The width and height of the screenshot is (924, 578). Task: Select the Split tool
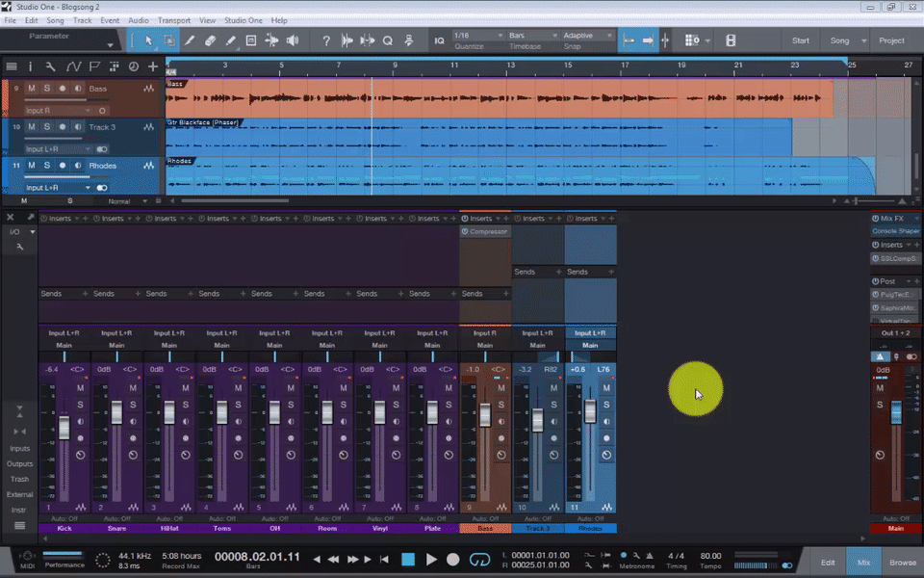pos(191,40)
